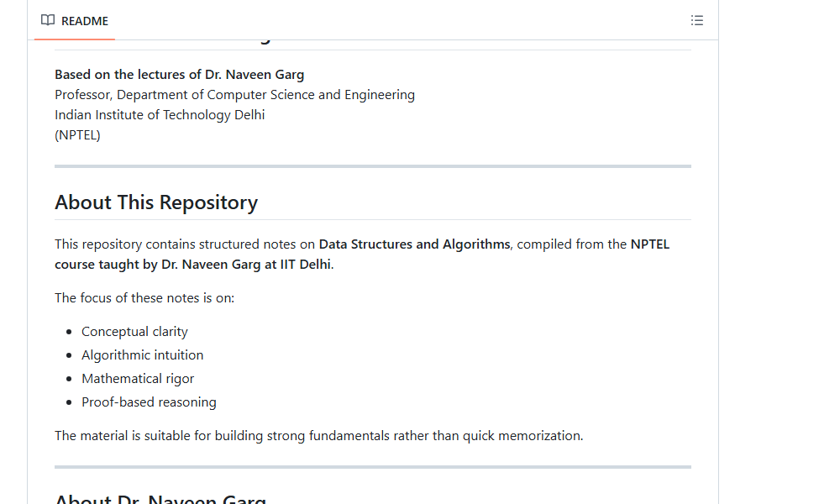Click the '(NPTEL)' text line
The height and width of the screenshot is (504, 840).
click(x=77, y=135)
